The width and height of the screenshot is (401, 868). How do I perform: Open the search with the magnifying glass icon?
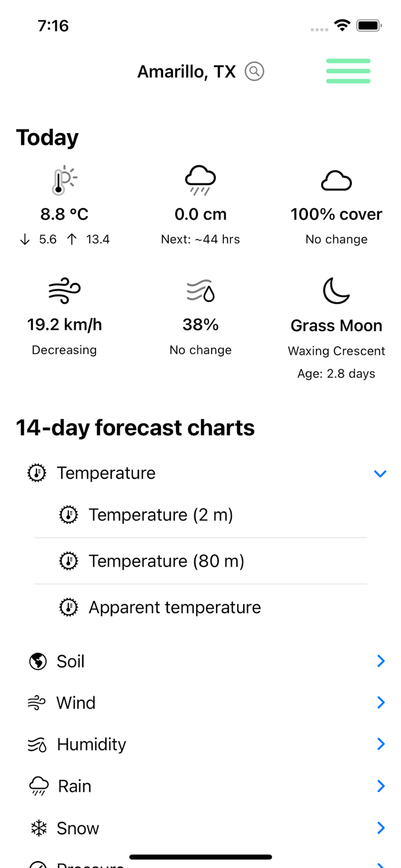(255, 71)
